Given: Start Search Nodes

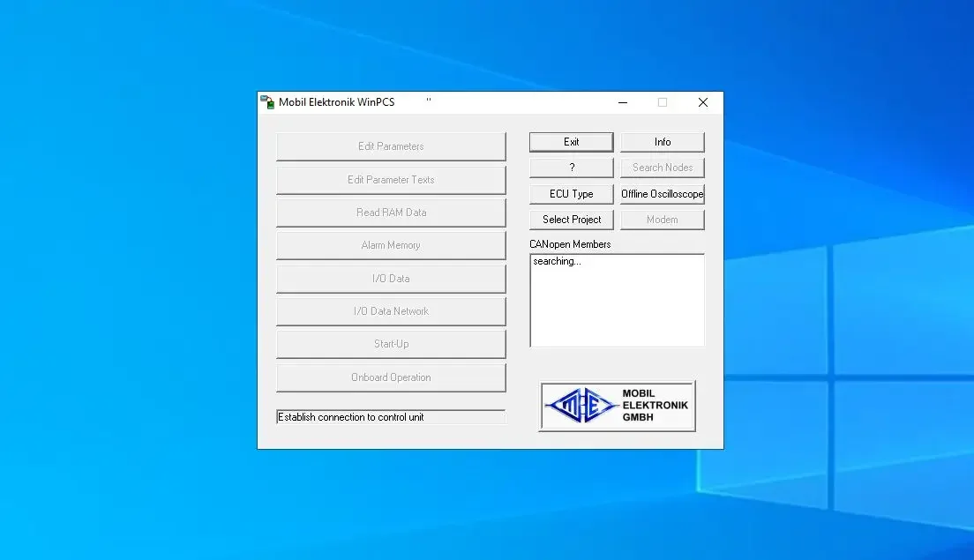Looking at the screenshot, I should tap(662, 168).
